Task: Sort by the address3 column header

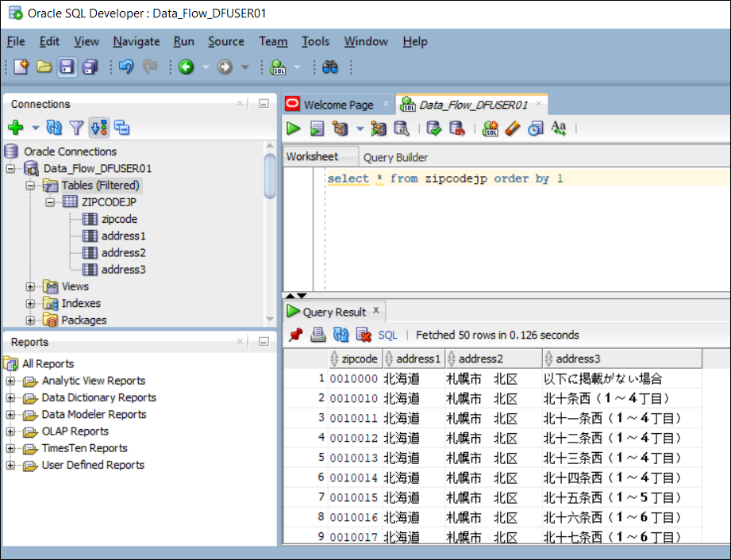Action: tap(622, 359)
